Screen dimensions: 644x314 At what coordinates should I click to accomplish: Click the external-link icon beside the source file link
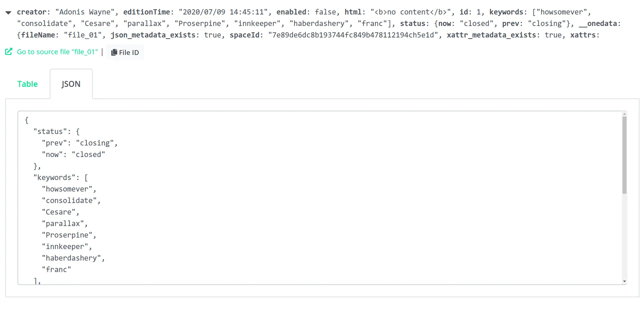tap(9, 52)
